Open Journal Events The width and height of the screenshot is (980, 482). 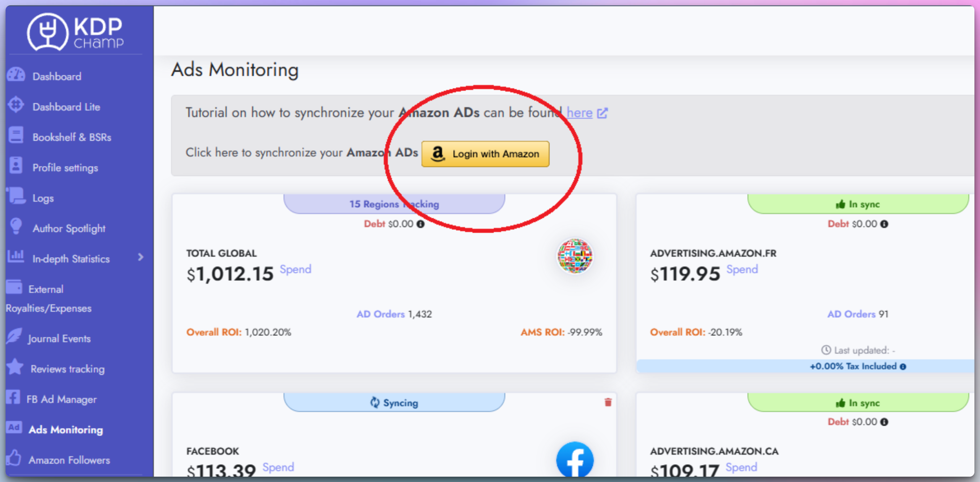pos(59,339)
